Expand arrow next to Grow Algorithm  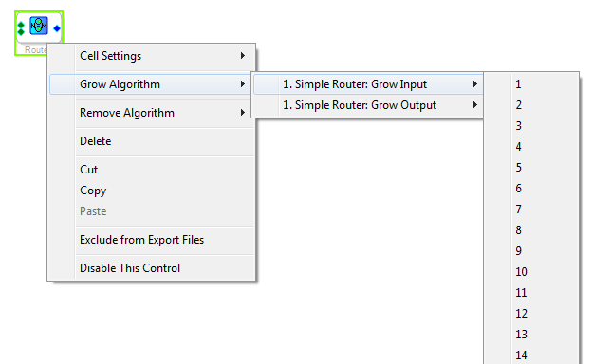coord(242,84)
